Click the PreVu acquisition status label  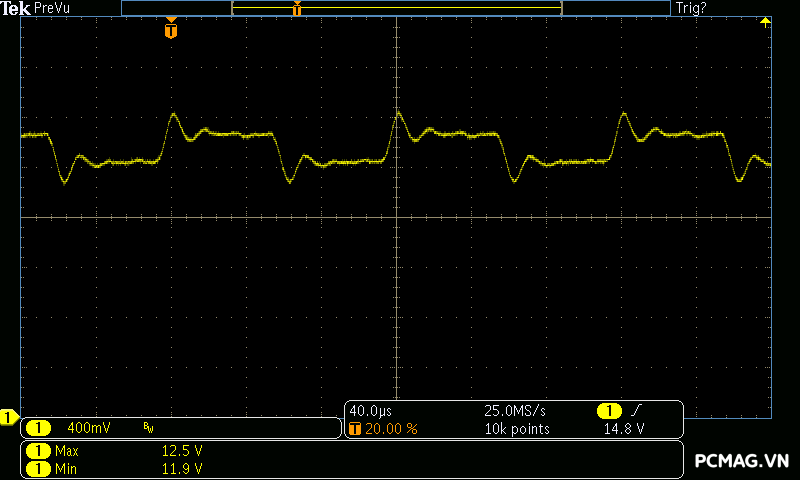coord(53,8)
